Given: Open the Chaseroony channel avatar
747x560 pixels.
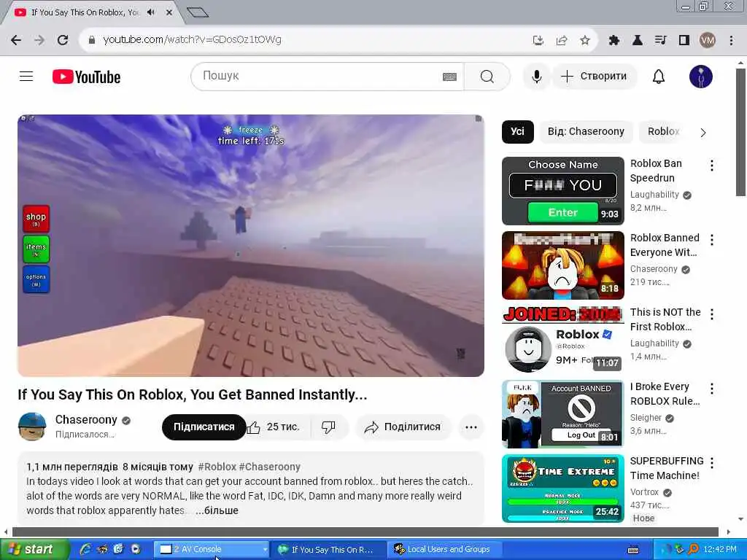Looking at the screenshot, I should click(32, 427).
